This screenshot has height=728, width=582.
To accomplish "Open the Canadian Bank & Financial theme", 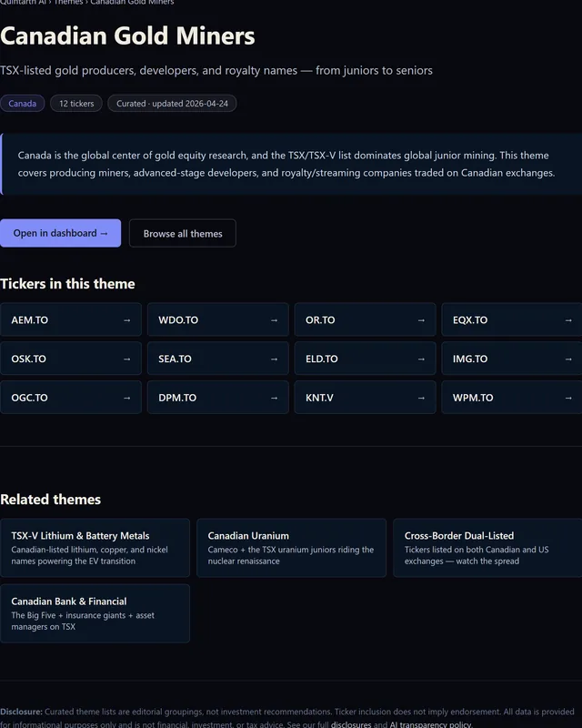I will click(95, 613).
